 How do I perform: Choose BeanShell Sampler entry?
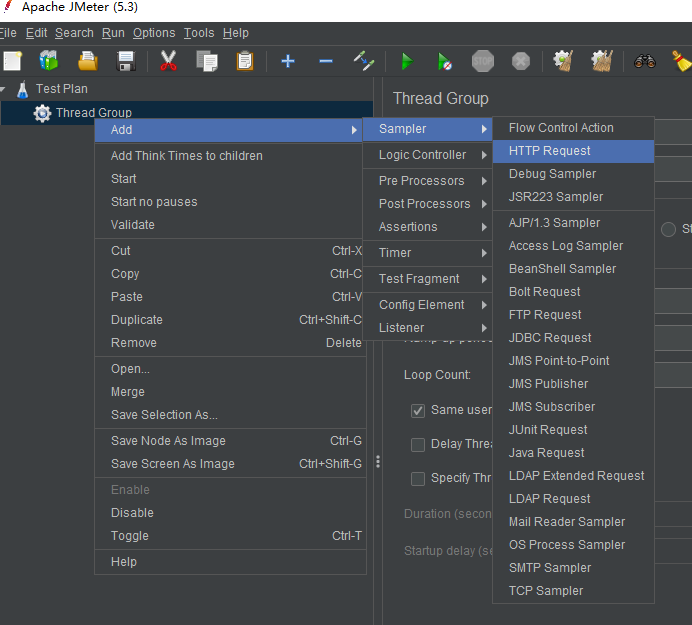coord(573,269)
